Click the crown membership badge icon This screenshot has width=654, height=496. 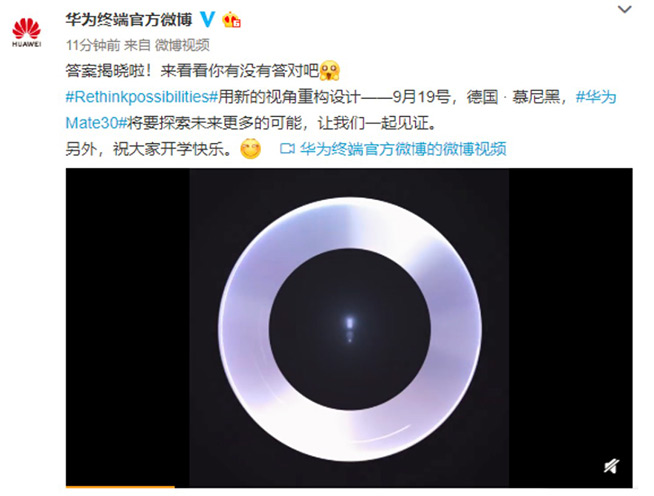pyautogui.click(x=231, y=20)
